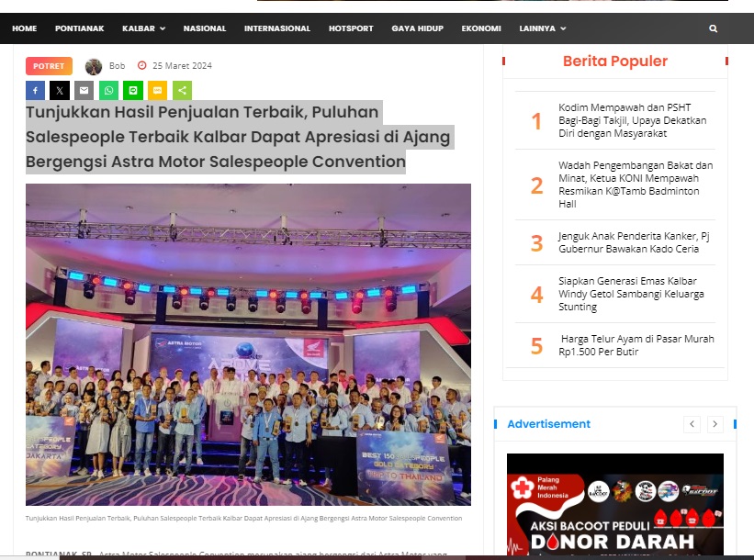Open the INTERNASIONAL section

coord(277,28)
